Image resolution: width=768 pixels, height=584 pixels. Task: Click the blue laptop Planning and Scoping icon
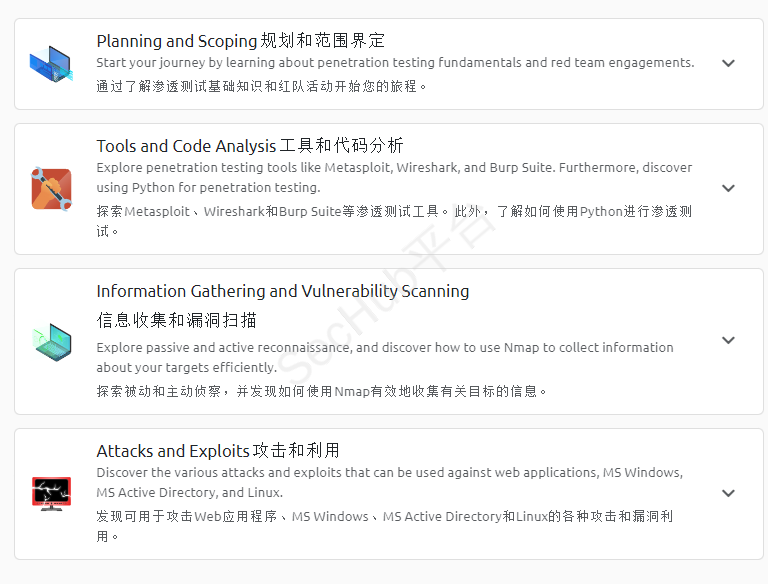(51, 64)
